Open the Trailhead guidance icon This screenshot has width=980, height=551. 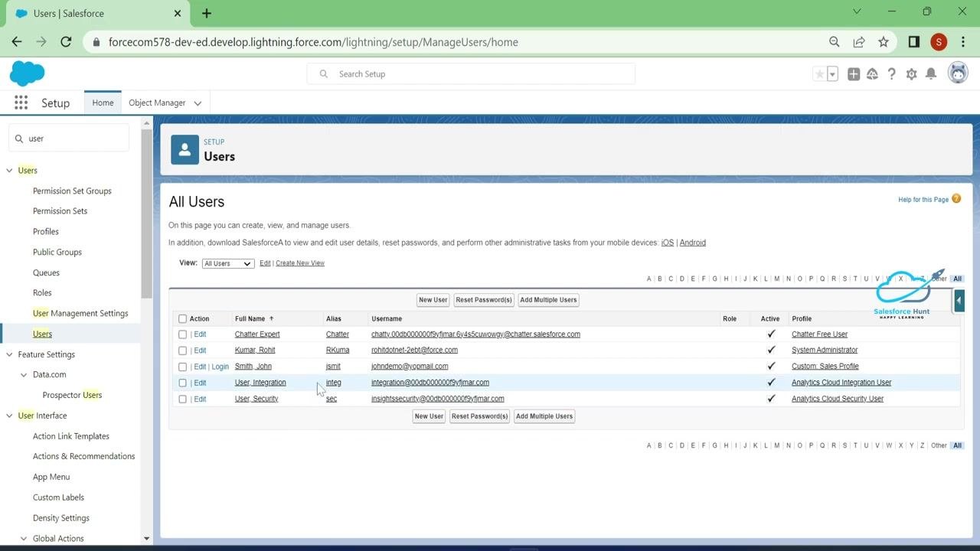(872, 74)
